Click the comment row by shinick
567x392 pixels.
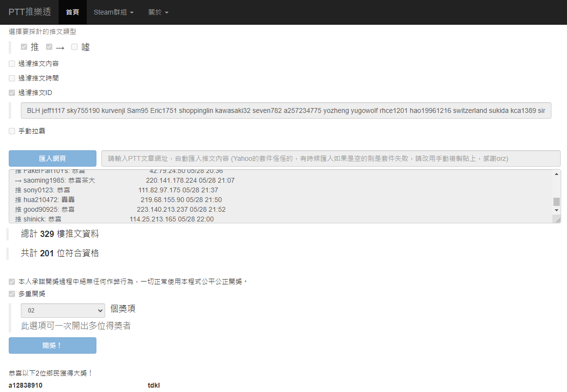(x=114, y=219)
